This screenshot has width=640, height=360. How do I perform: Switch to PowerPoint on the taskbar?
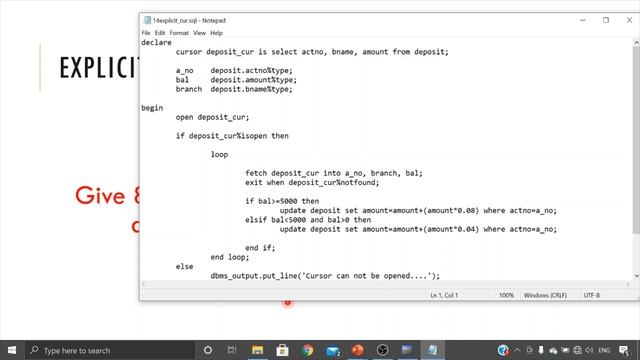point(358,350)
